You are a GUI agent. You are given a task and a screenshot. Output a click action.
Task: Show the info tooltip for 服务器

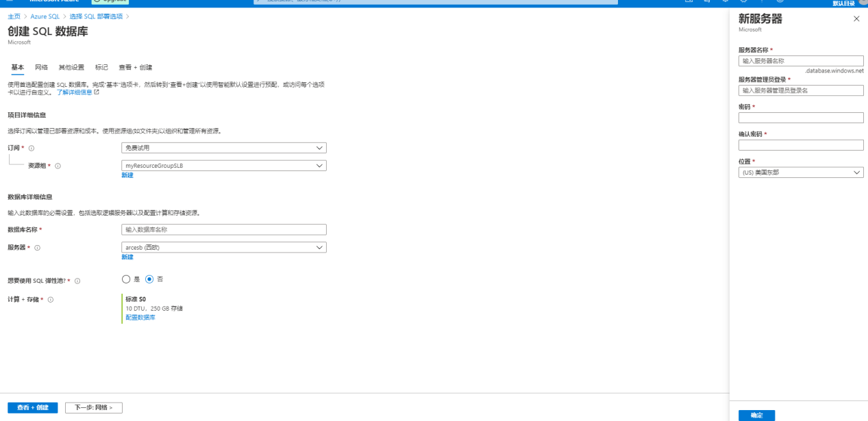[x=37, y=248]
